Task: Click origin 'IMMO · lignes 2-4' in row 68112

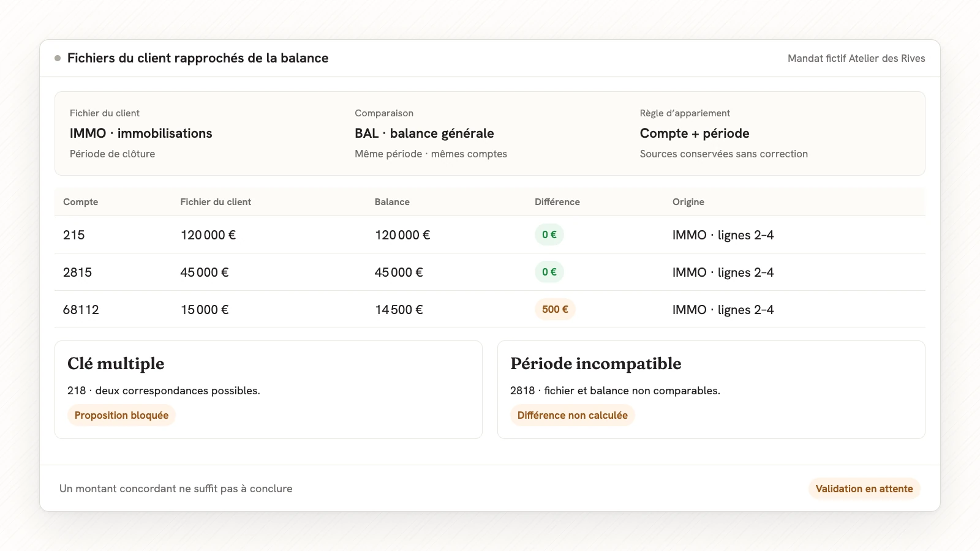Action: coord(723,310)
